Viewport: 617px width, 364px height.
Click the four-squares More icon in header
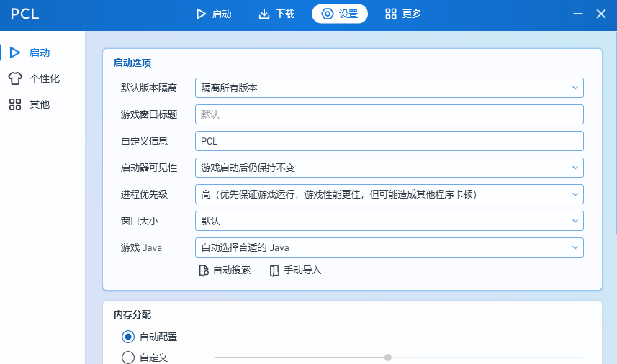pyautogui.click(x=391, y=14)
